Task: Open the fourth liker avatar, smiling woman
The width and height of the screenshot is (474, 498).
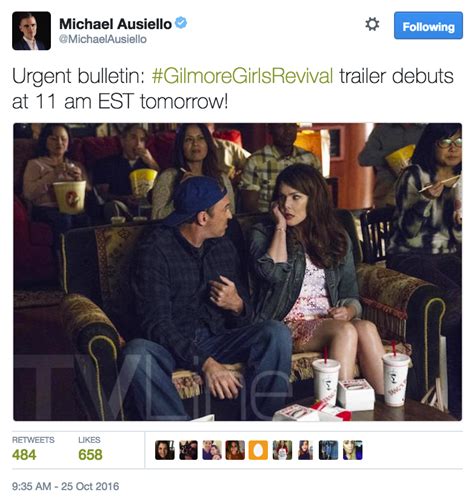Action: click(235, 450)
